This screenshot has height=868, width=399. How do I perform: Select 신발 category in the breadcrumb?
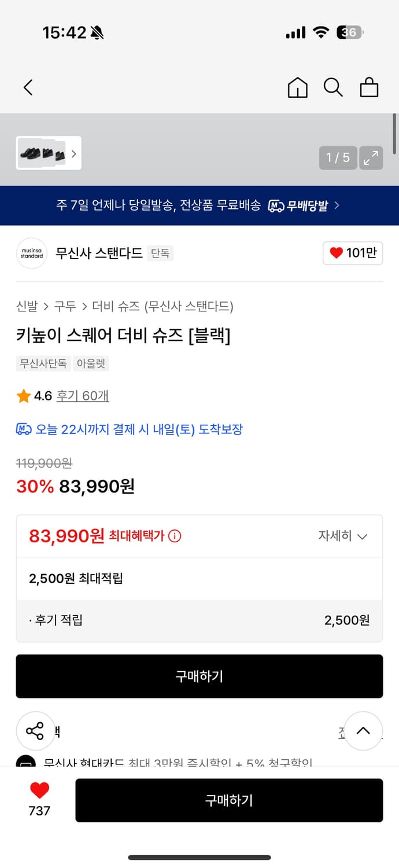point(25,307)
